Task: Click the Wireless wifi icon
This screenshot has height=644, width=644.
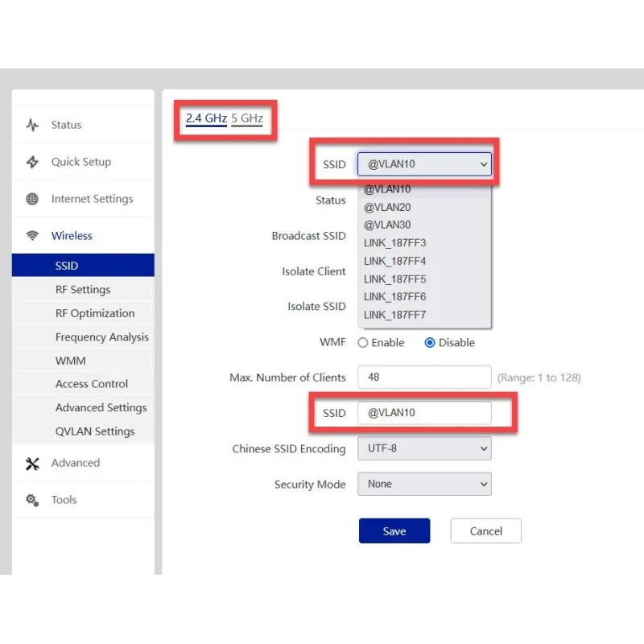Action: point(32,236)
